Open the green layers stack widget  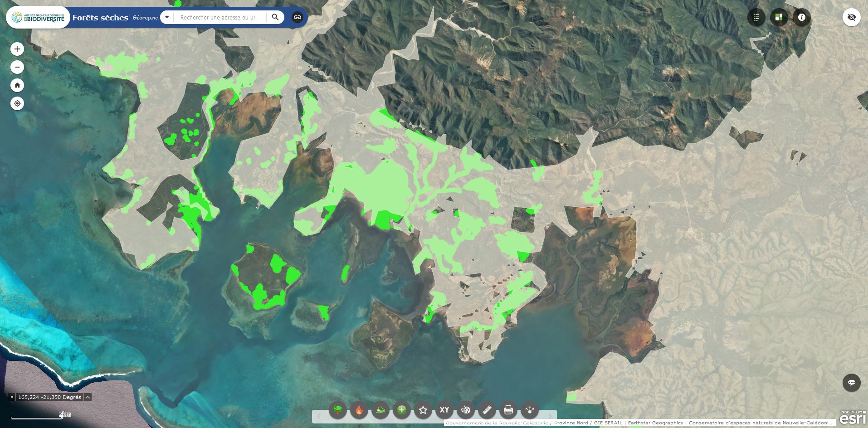(380, 410)
